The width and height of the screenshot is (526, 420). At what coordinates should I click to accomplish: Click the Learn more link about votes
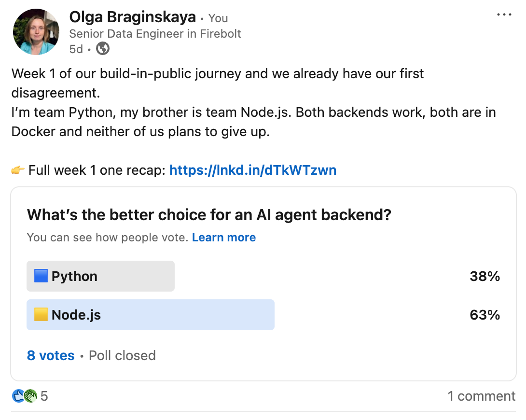tap(224, 238)
